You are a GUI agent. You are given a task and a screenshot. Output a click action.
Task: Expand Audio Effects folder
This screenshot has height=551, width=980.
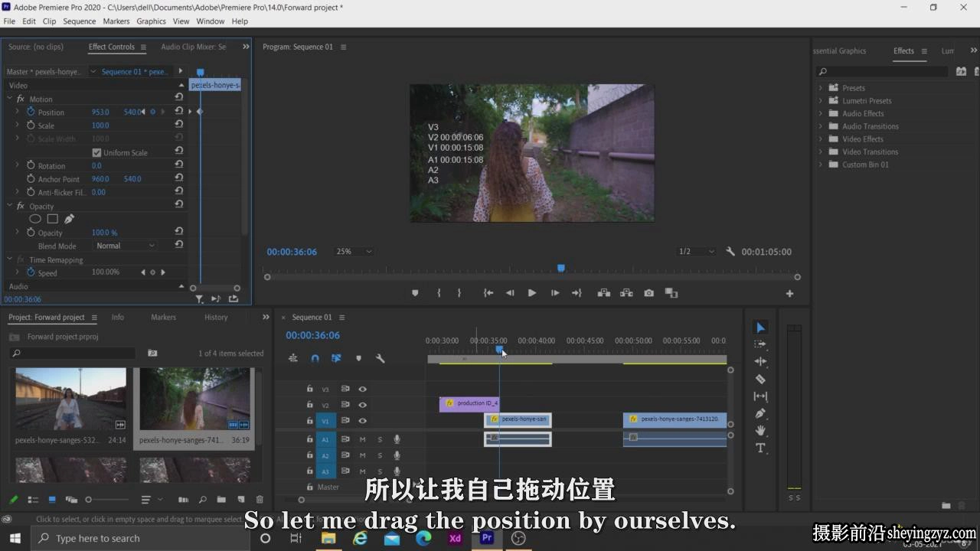[x=820, y=113]
